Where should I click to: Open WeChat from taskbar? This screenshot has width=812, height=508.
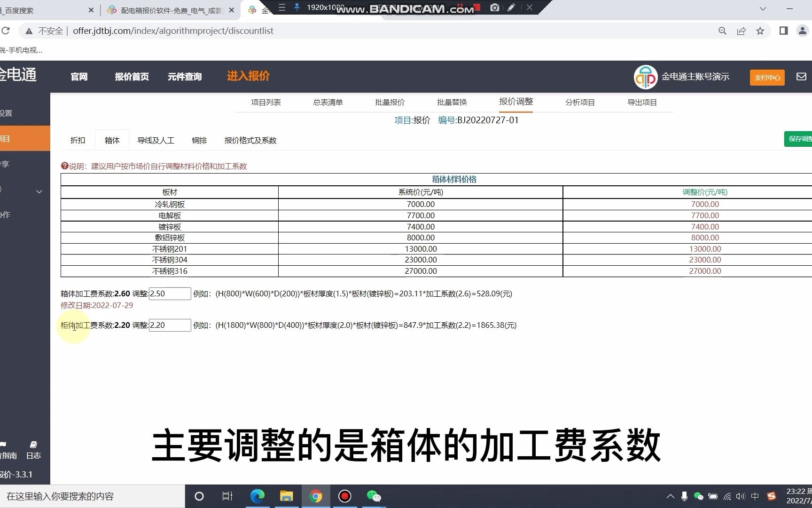tap(374, 496)
